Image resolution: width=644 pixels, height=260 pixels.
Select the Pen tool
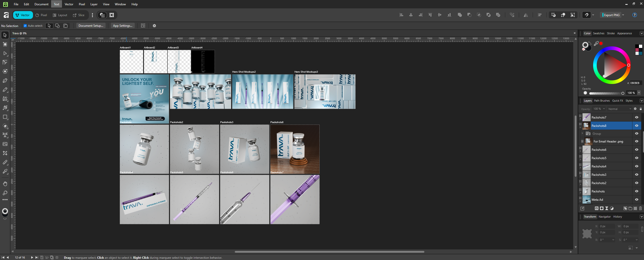coord(5,81)
